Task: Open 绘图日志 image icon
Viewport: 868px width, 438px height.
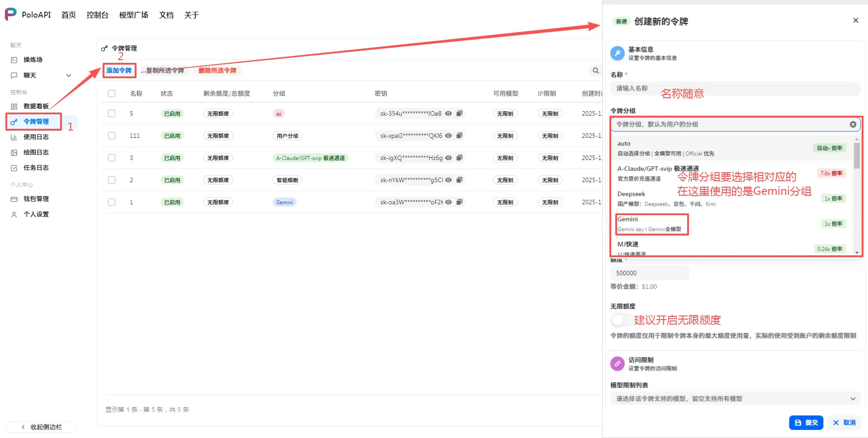Action: tap(14, 152)
